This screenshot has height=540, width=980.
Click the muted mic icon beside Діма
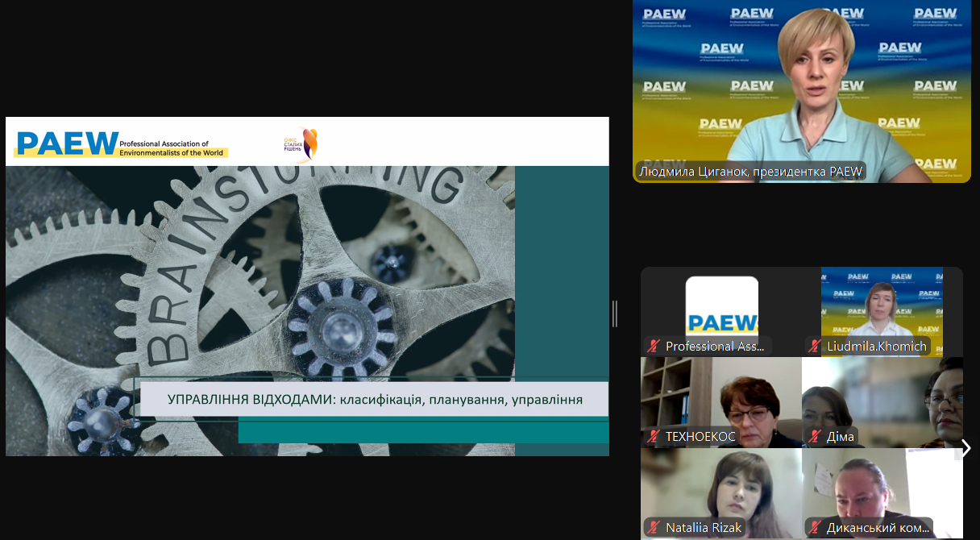[816, 437]
